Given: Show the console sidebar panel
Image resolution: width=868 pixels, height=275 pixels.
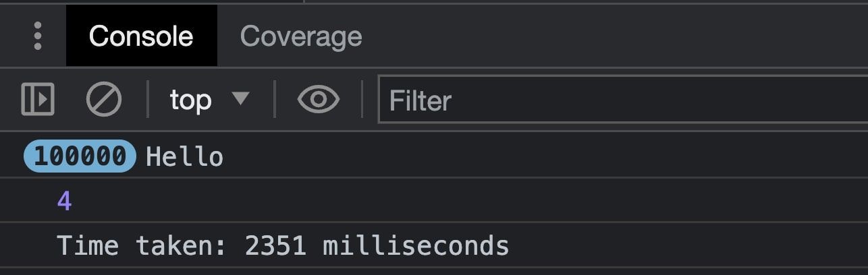Looking at the screenshot, I should coord(38,100).
